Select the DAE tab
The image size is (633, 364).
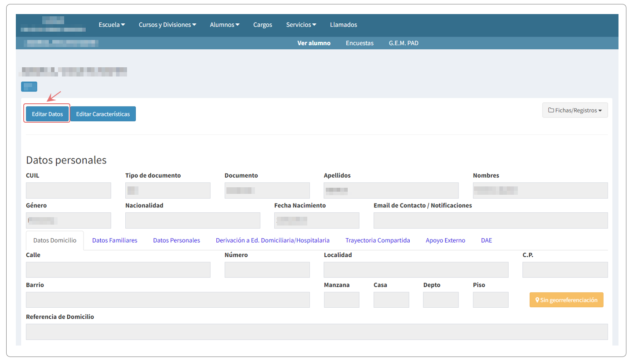coord(487,240)
